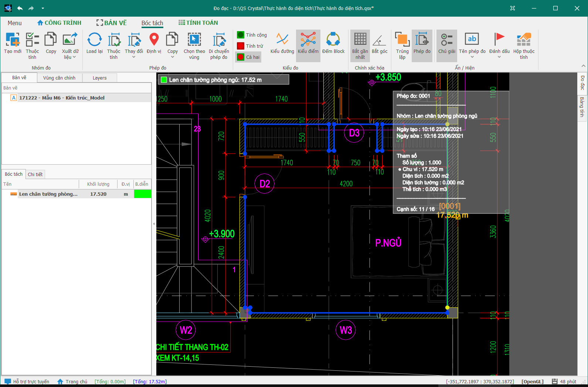Viewport: 588px width, 387px height.
Task: Select Tính trừ red option
Action: (250, 46)
